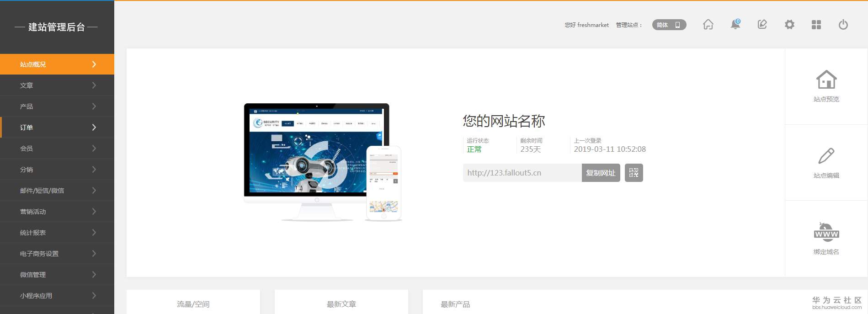868x314 pixels.
Task: Open the four-square apps grid icon
Action: tap(816, 25)
